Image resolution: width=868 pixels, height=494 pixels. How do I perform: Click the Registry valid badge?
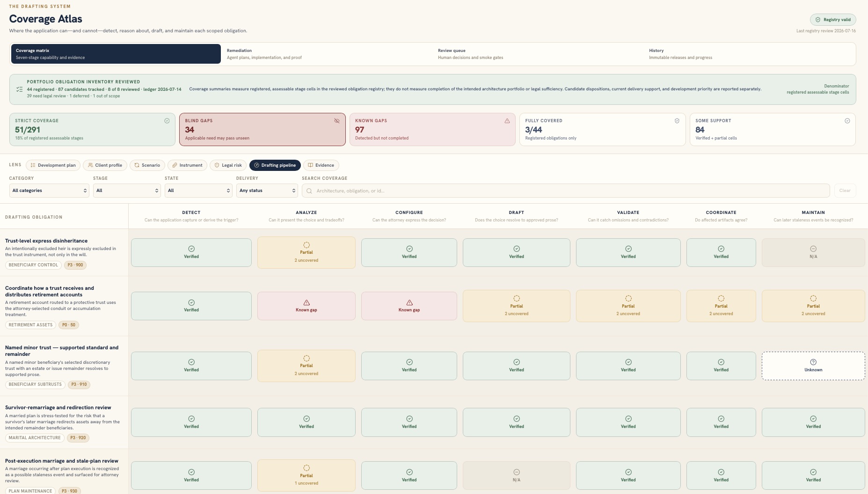pyautogui.click(x=833, y=20)
